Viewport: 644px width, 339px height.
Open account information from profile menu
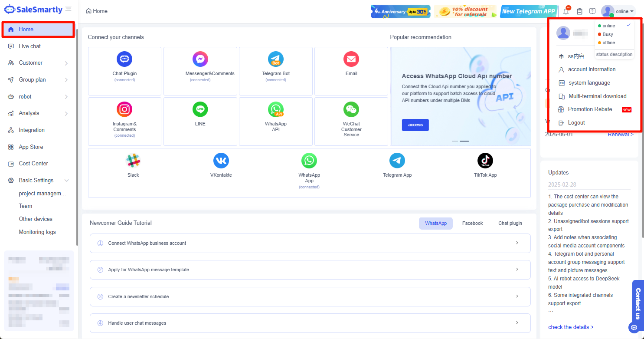(592, 69)
